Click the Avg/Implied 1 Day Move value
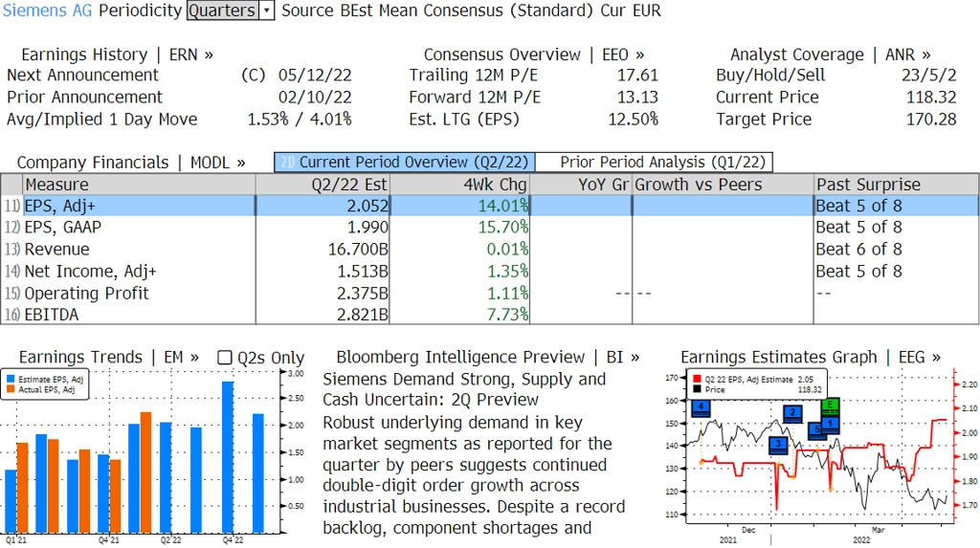Screen dimensions: 980x548 [300, 120]
